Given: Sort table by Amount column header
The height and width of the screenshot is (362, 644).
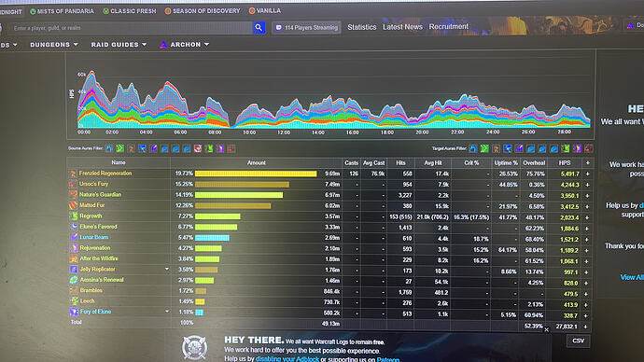Looking at the screenshot, I should [256, 163].
